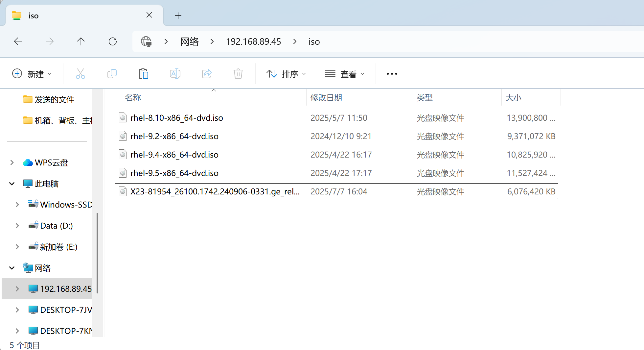Click the disc icon of X23-81954 iso file
This screenshot has width=644, height=350.
tap(123, 191)
